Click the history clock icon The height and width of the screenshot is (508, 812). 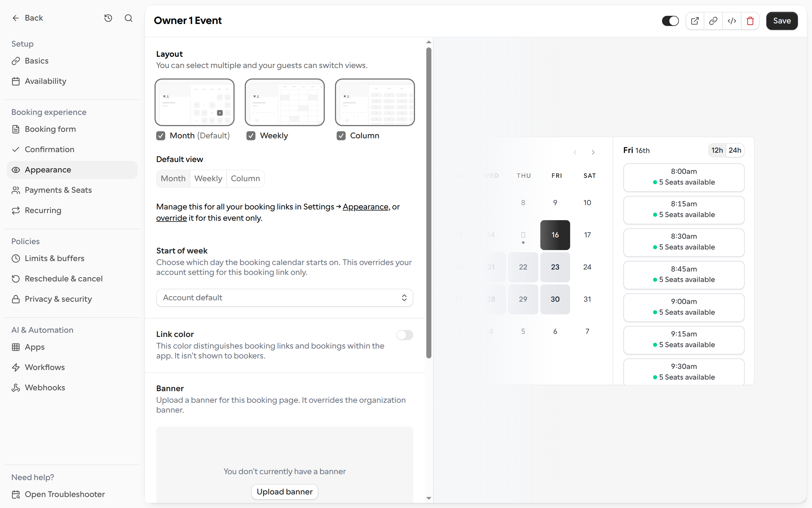[x=108, y=18]
